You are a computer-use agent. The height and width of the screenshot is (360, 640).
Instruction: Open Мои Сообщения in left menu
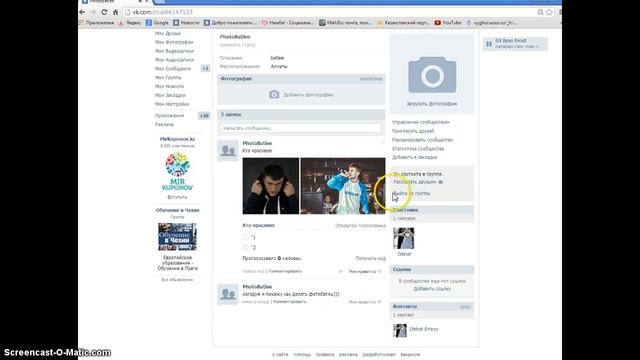pos(173,69)
